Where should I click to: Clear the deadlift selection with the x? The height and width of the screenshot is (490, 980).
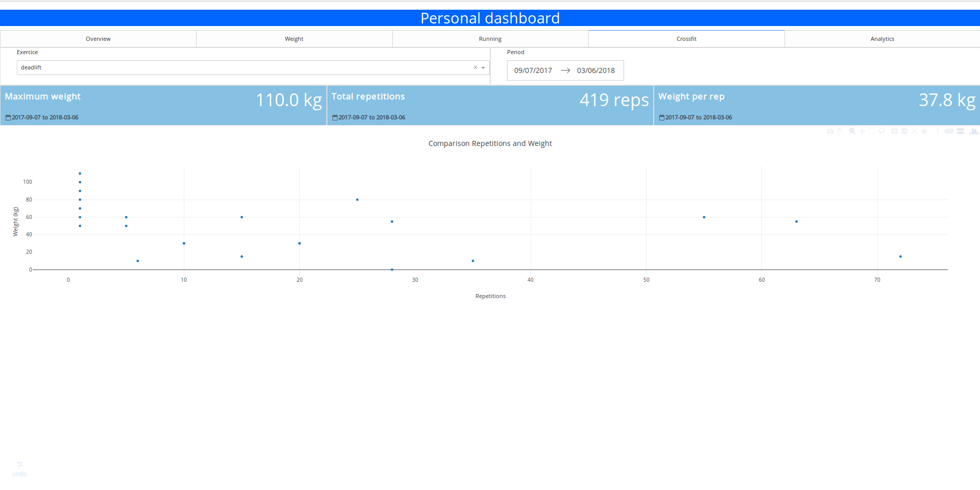[475, 67]
